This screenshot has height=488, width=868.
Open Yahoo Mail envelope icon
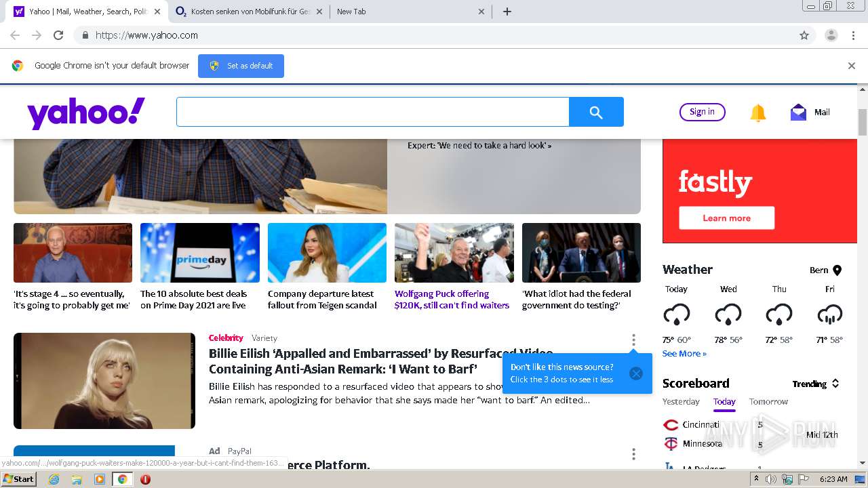tap(798, 113)
